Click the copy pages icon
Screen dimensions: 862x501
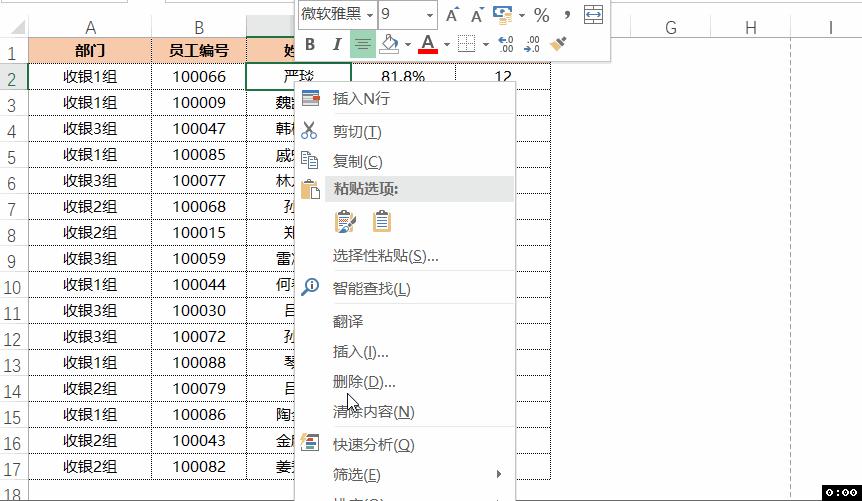tap(310, 160)
